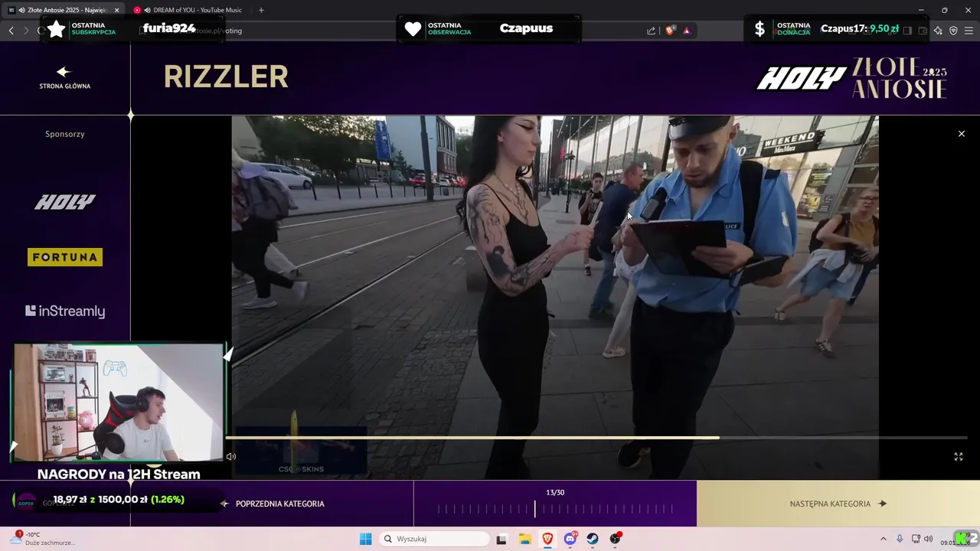Jump to the current category marker in the 13/30 timeline
The image size is (980, 551).
[535, 509]
